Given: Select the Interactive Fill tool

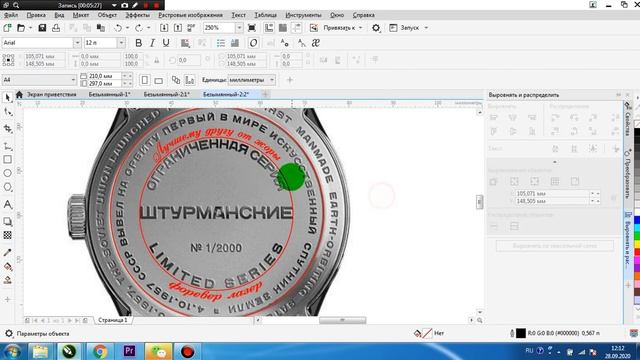Looking at the screenshot, I should 7,267.
